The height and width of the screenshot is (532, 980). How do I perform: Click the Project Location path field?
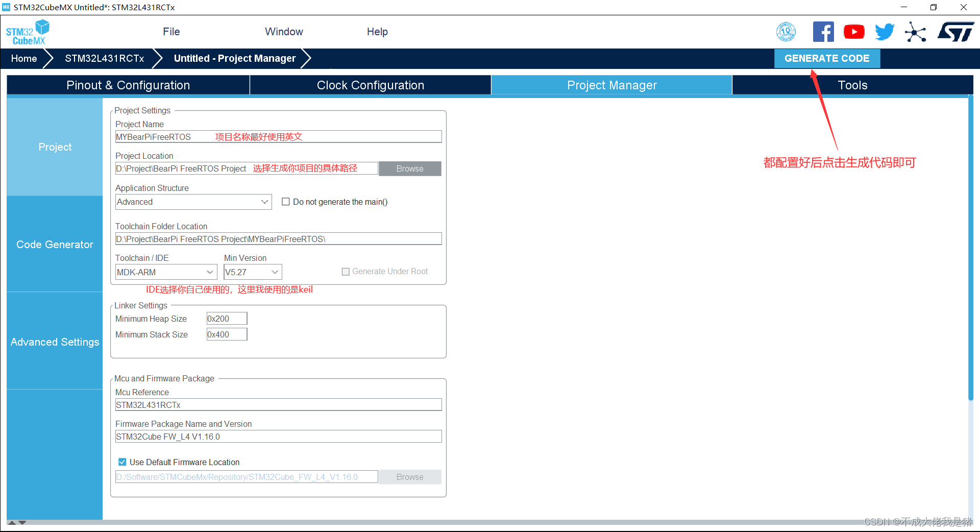(247, 168)
